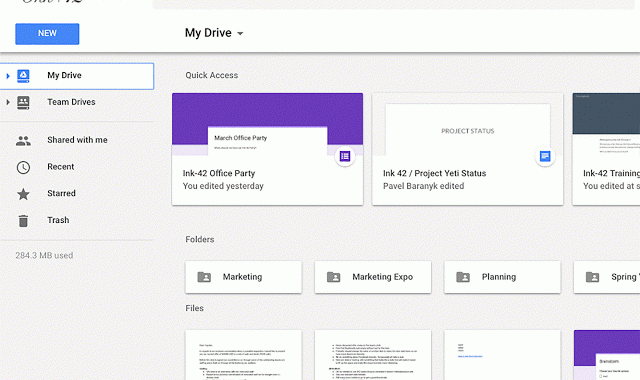Open the Trash view
The width and height of the screenshot is (640, 380).
click(58, 220)
